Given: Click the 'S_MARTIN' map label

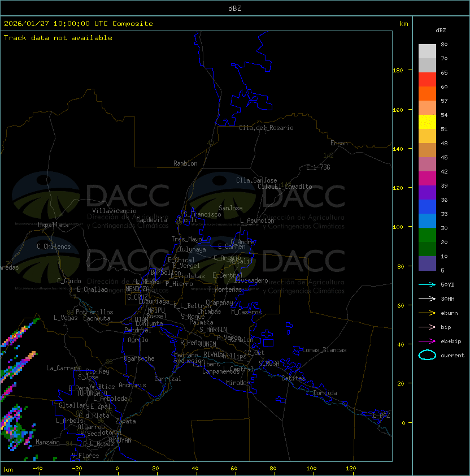Looking at the screenshot, I should (x=214, y=330).
